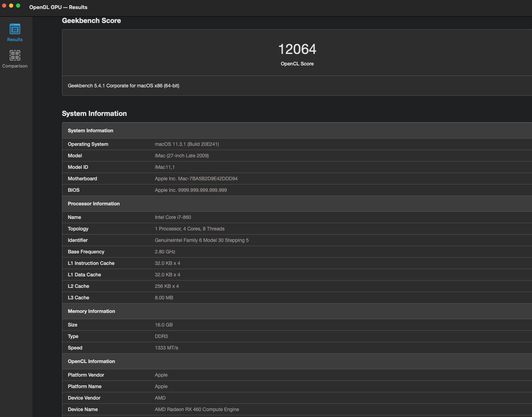The image size is (532, 417).
Task: Click the AMD Radeon RX 460 Compute Engine value
Action: (197, 409)
